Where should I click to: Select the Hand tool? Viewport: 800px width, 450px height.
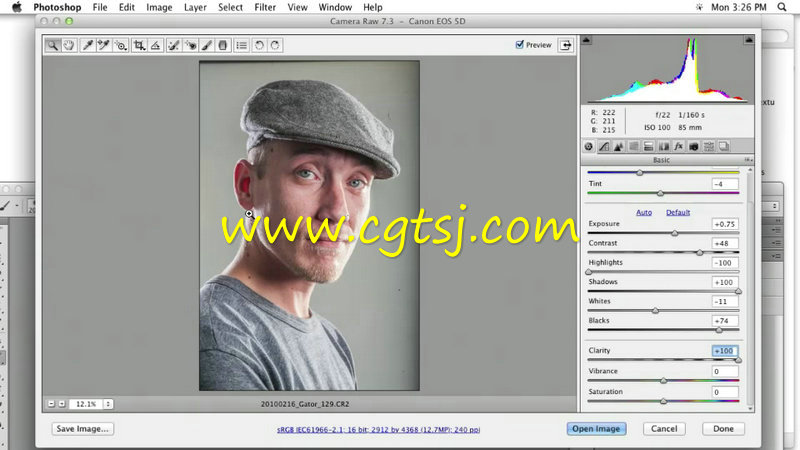point(69,45)
